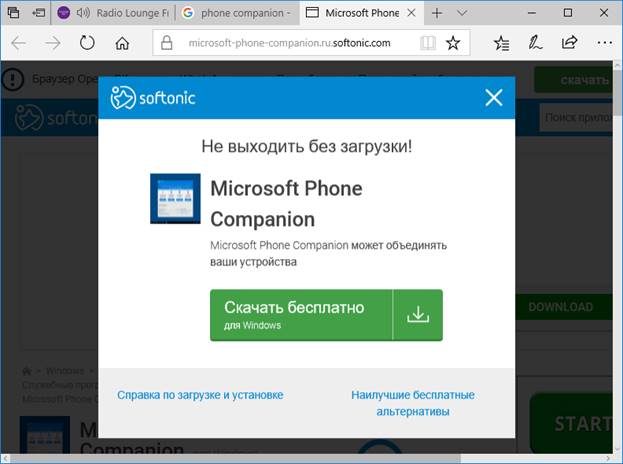Refresh the current page
Image resolution: width=623 pixels, height=464 pixels.
coord(87,43)
